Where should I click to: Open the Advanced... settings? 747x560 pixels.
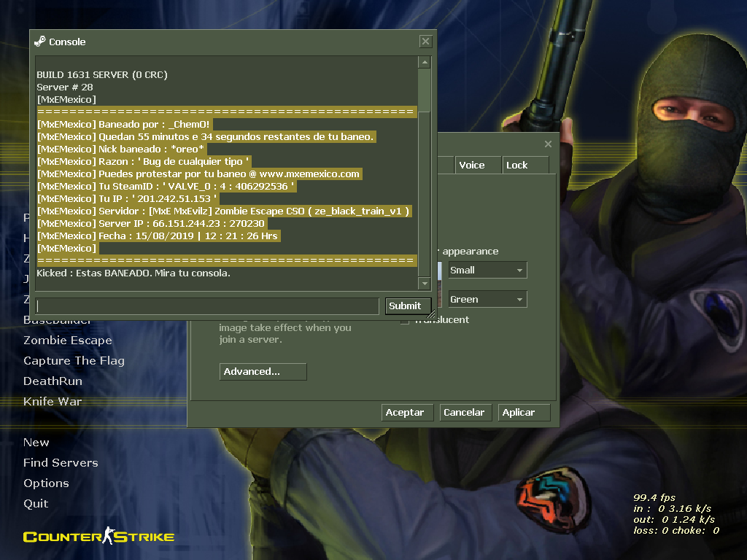pyautogui.click(x=263, y=371)
